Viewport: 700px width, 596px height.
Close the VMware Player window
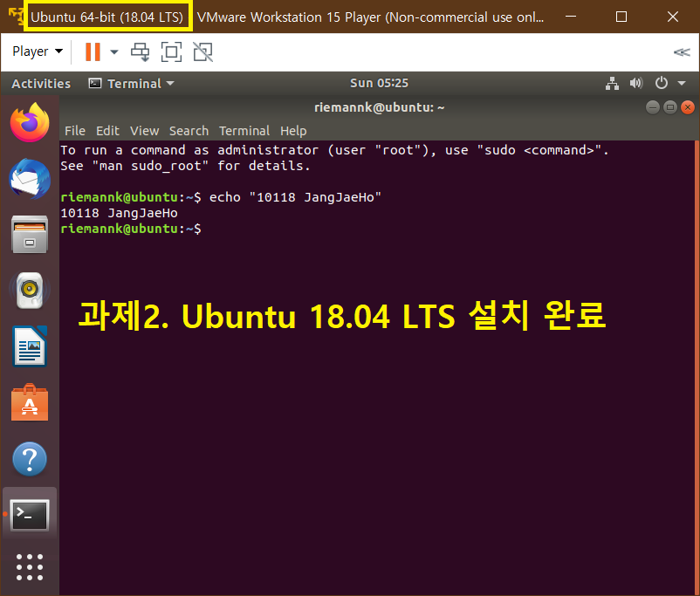pos(673,17)
